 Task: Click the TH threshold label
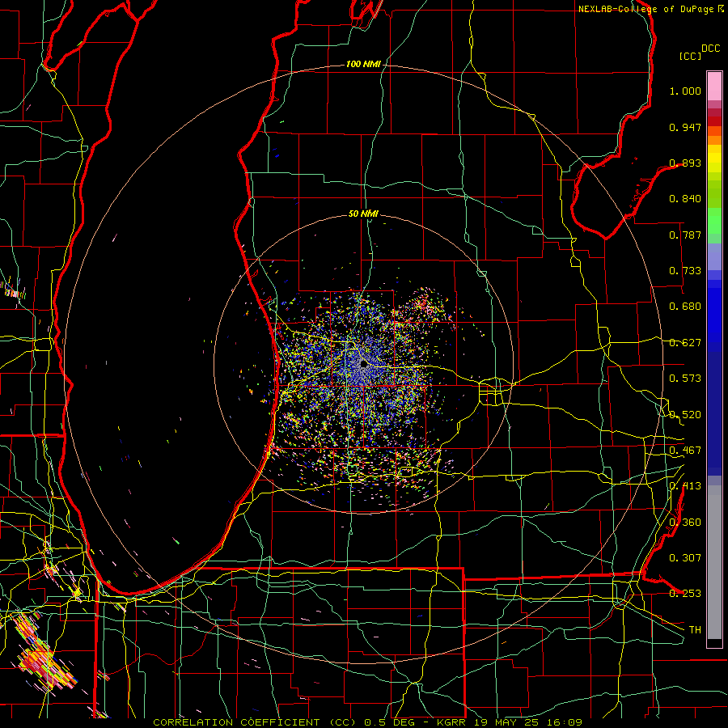click(695, 630)
